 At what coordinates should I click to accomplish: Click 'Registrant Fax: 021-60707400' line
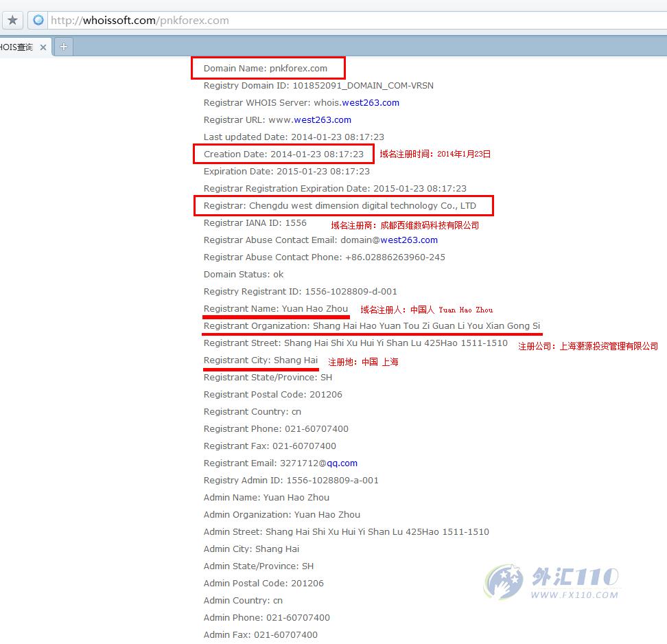[x=270, y=446]
